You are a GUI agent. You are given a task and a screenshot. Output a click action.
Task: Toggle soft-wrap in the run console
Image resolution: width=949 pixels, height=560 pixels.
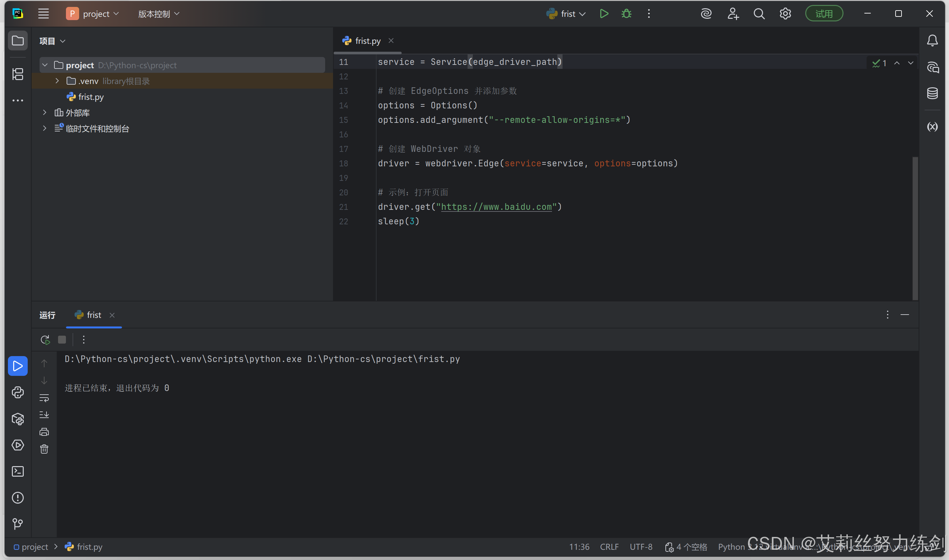point(44,398)
